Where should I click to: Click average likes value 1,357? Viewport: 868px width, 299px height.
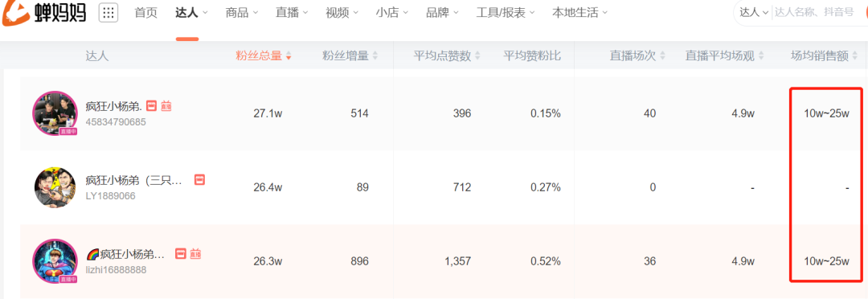[458, 261]
